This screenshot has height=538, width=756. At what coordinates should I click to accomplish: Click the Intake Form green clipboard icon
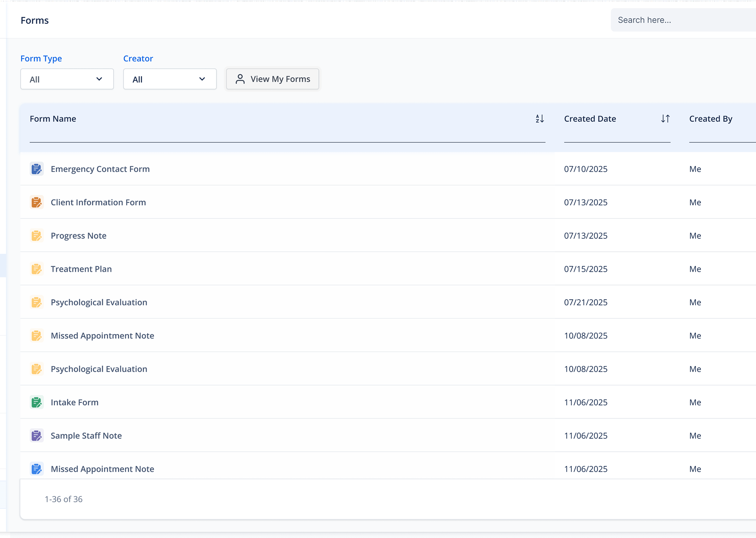[x=36, y=402]
